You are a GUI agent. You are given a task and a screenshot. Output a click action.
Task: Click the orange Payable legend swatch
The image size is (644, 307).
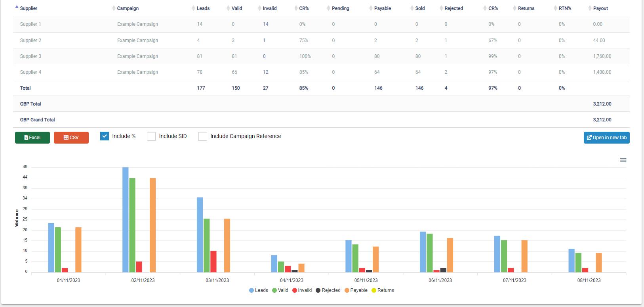click(x=347, y=290)
